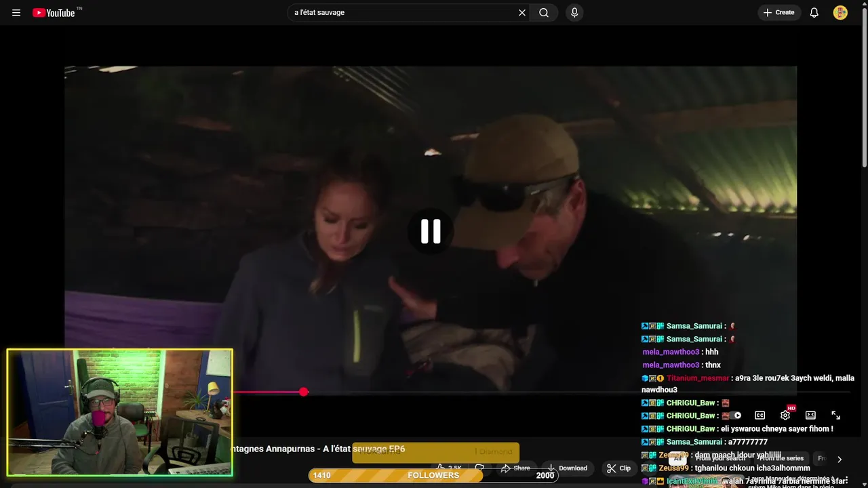Select the 'All' filter chip
The width and height of the screenshot is (868, 488).
[677, 459]
